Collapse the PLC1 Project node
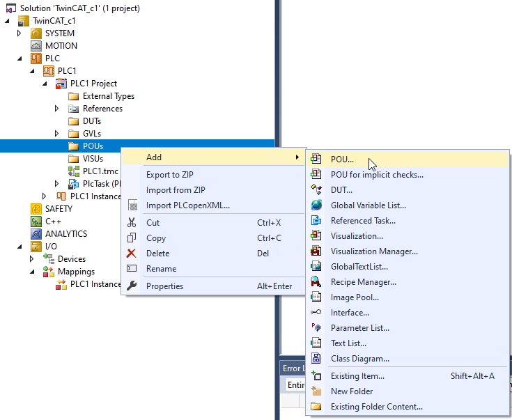Image resolution: width=512 pixels, height=420 pixels. coord(45,84)
